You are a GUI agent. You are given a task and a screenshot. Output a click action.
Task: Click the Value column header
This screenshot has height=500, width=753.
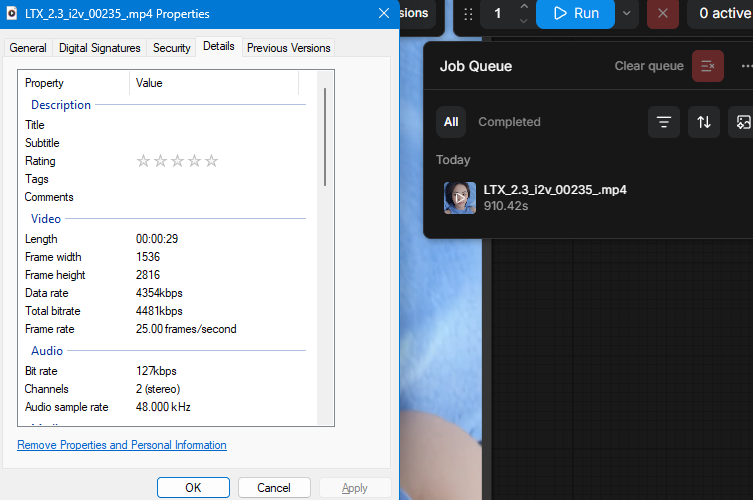pos(214,83)
